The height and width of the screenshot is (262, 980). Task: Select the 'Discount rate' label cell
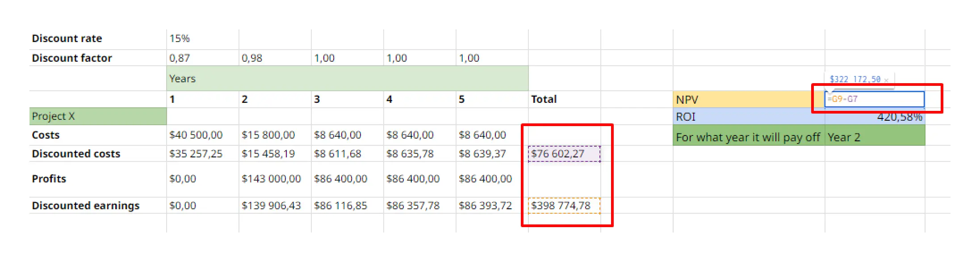tap(98, 39)
